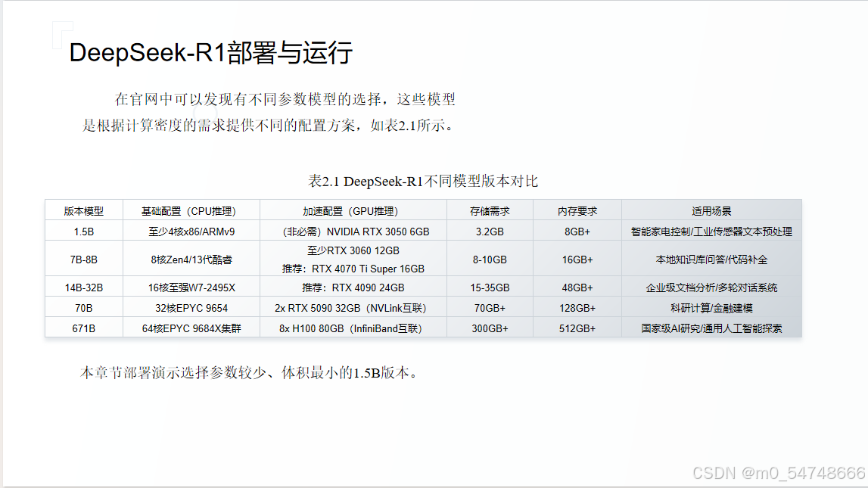This screenshot has width=868, height=488.
Task: Select the header cell 加速配置（GPU推理）
Action: (353, 211)
